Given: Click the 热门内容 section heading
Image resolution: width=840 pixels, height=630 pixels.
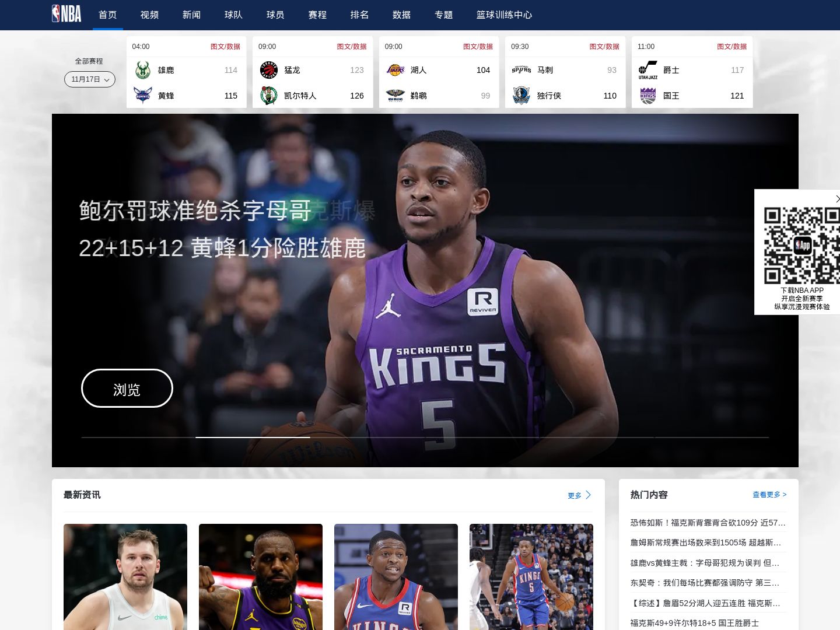Looking at the screenshot, I should coord(649,495).
